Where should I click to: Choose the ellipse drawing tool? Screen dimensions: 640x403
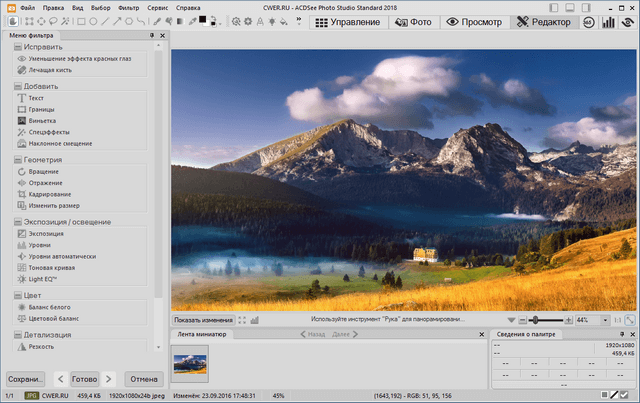point(93,21)
